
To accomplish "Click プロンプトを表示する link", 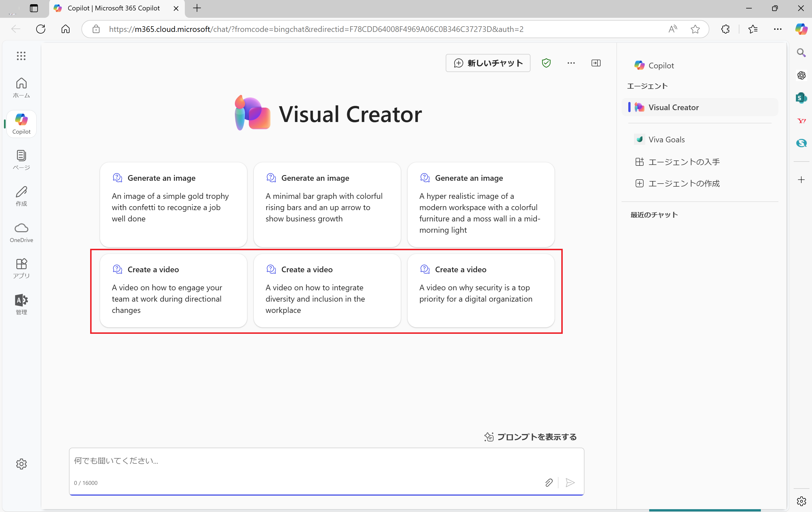I will point(530,437).
